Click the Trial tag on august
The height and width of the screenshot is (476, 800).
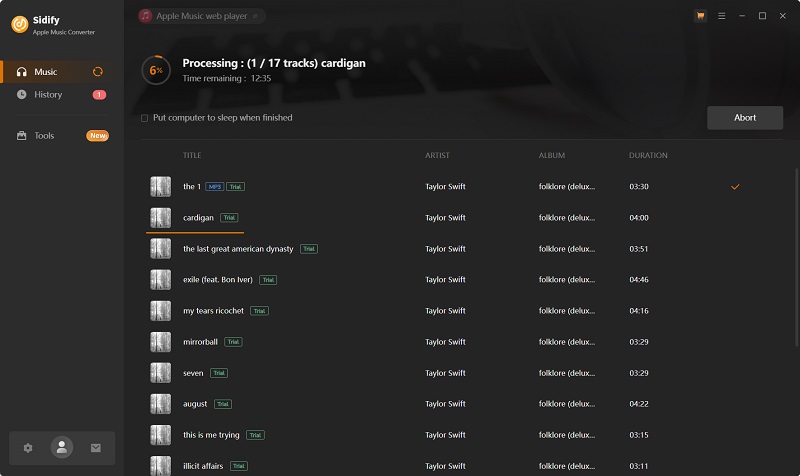[x=222, y=404]
